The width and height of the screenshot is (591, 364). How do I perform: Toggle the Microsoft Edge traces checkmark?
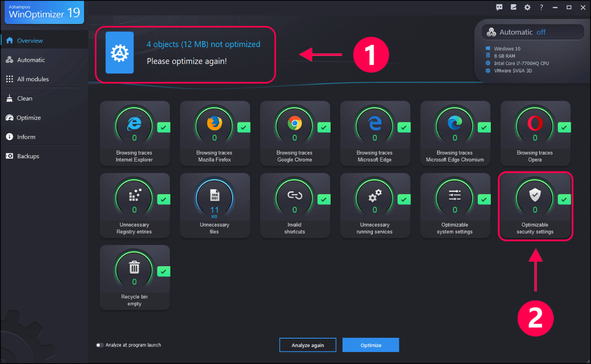click(x=404, y=127)
